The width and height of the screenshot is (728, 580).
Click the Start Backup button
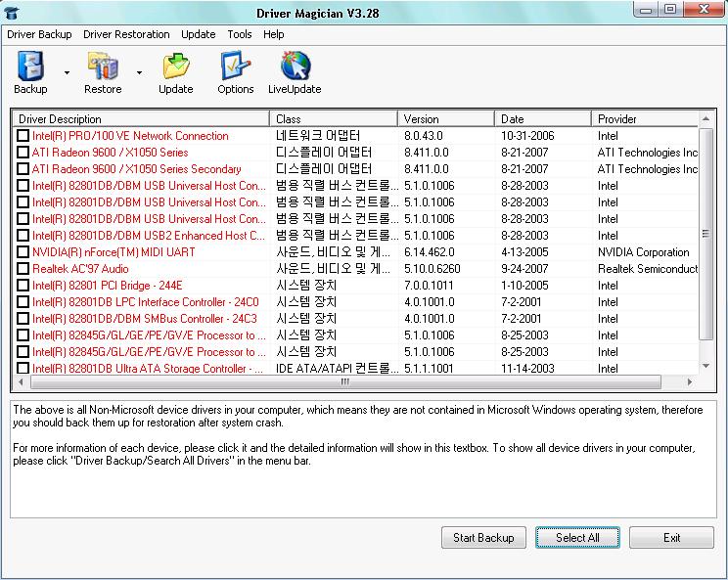click(483, 537)
